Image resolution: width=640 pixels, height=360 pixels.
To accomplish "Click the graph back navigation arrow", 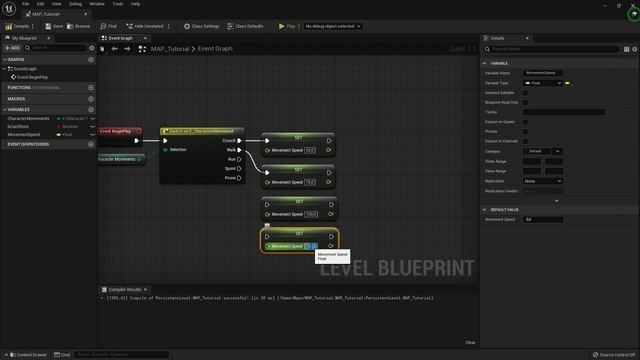I will (x=115, y=49).
